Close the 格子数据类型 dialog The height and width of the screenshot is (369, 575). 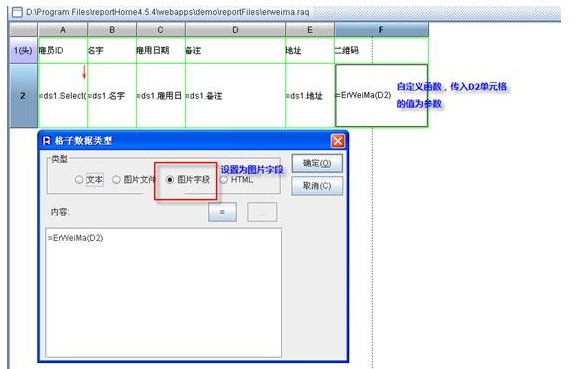point(338,141)
